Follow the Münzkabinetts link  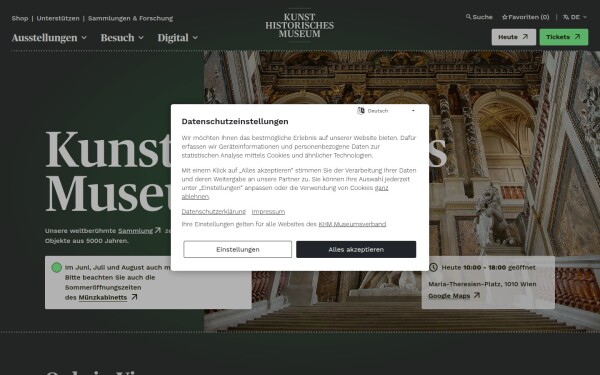coord(103,297)
